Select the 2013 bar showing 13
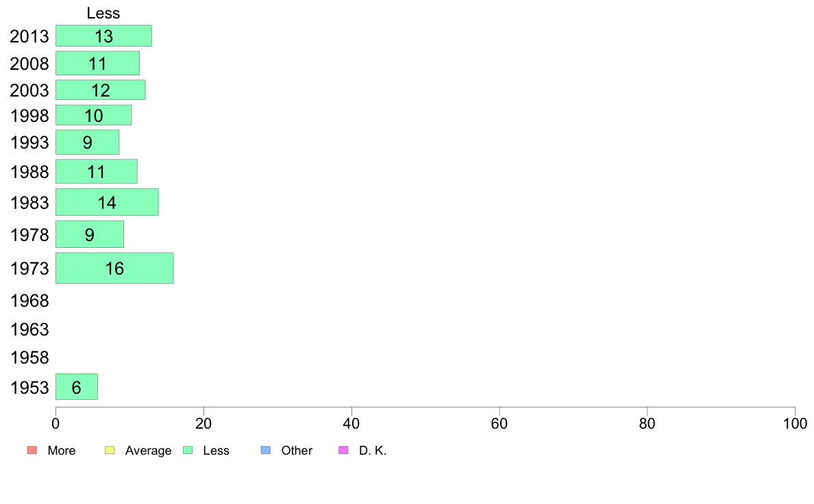 (x=104, y=36)
